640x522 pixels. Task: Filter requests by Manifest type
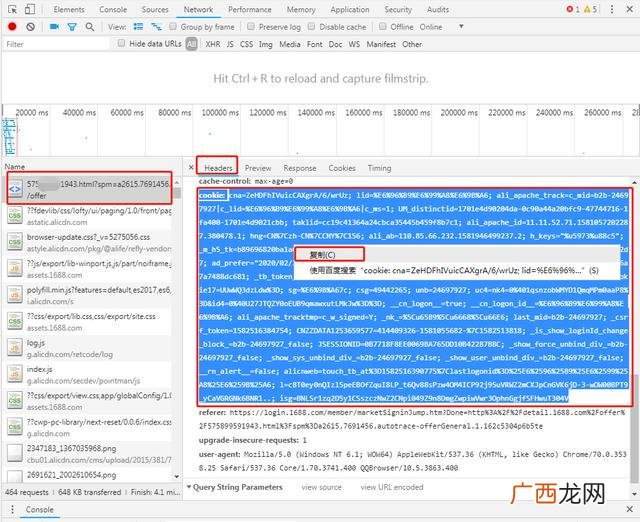point(381,44)
